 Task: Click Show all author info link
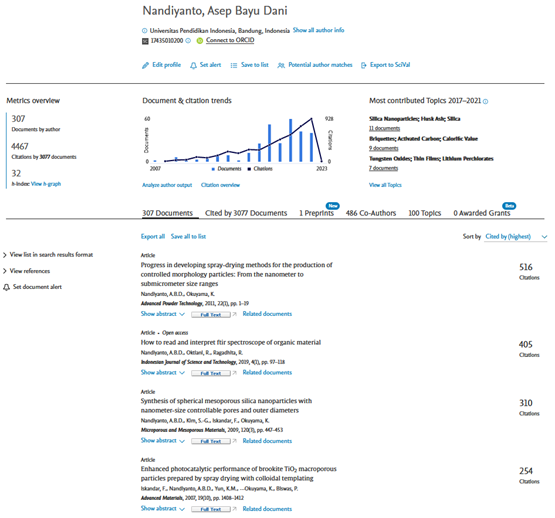click(x=319, y=30)
